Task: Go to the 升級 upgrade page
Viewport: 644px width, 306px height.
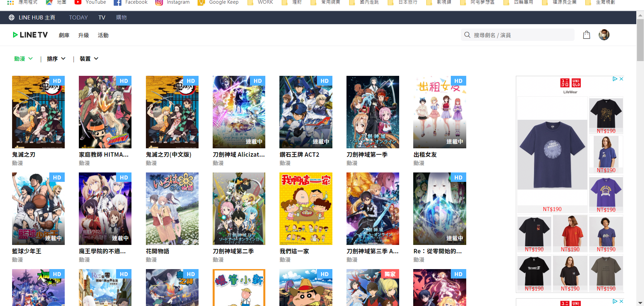Action: tap(83, 35)
